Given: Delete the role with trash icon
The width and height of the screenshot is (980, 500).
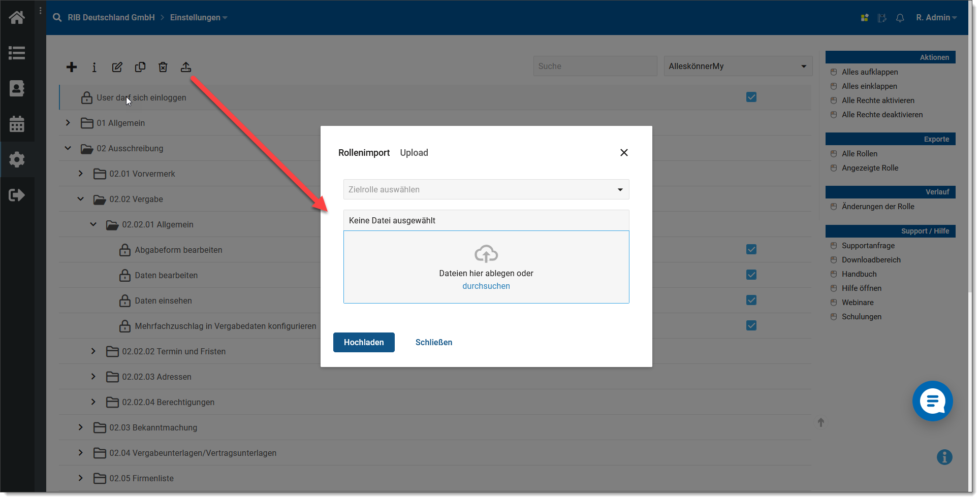Looking at the screenshot, I should point(163,67).
